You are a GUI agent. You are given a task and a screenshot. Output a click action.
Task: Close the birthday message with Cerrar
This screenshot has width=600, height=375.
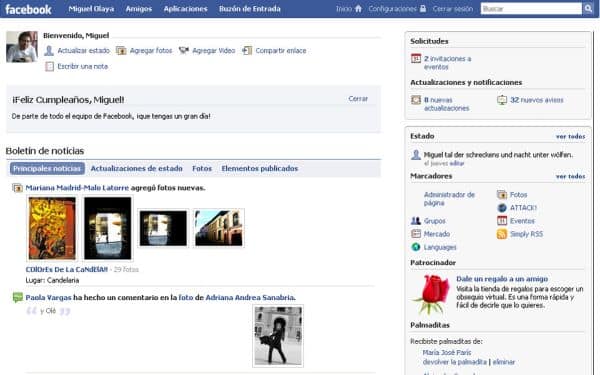pos(358,99)
